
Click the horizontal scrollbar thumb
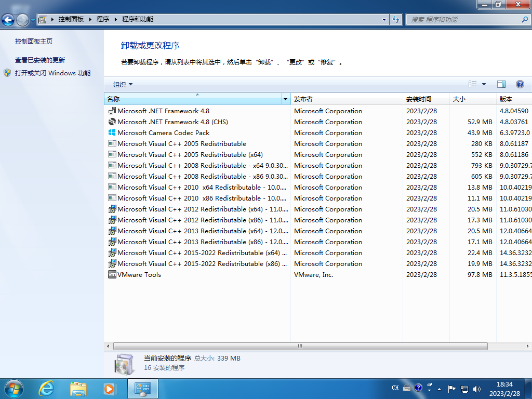pos(300,346)
